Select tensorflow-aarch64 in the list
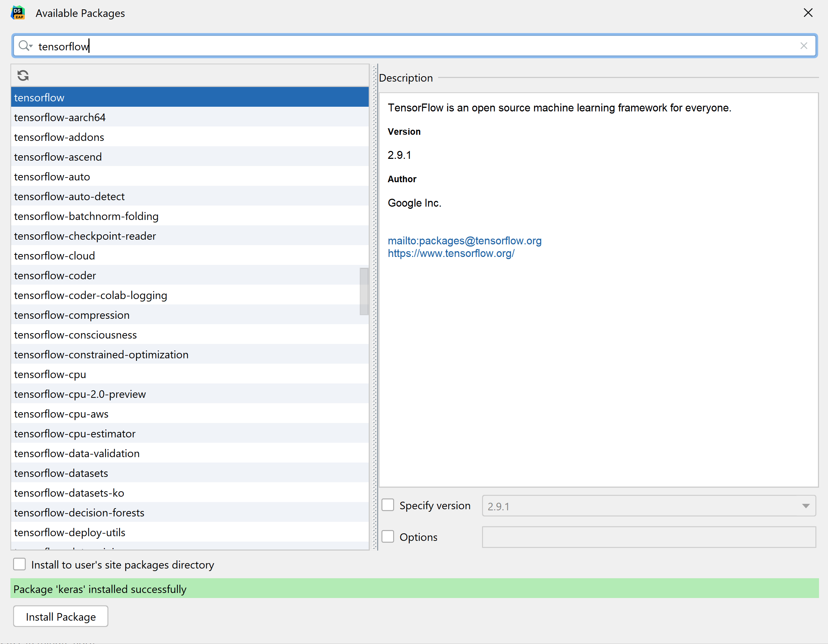Viewport: 828px width, 644px height. coord(189,117)
